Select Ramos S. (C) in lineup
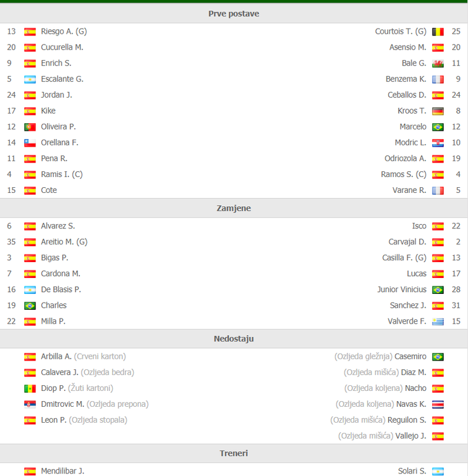 click(403, 174)
